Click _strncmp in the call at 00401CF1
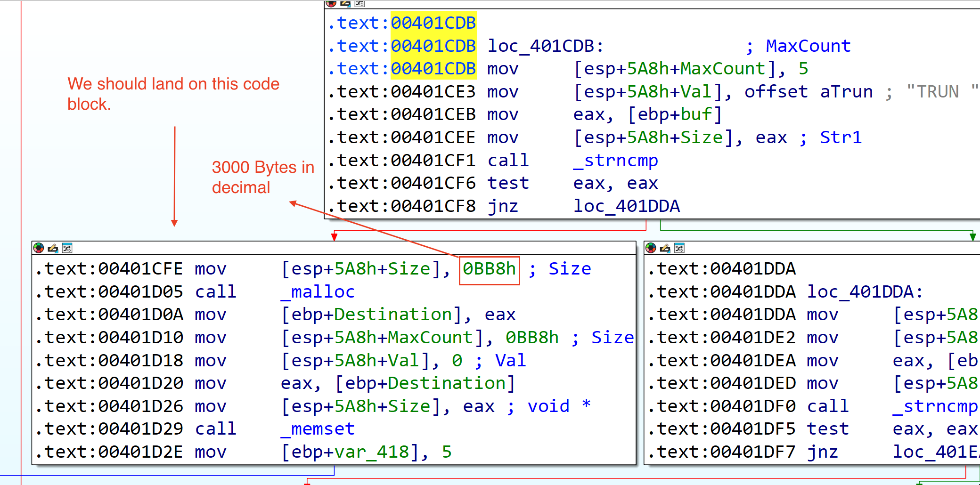 coord(615,161)
